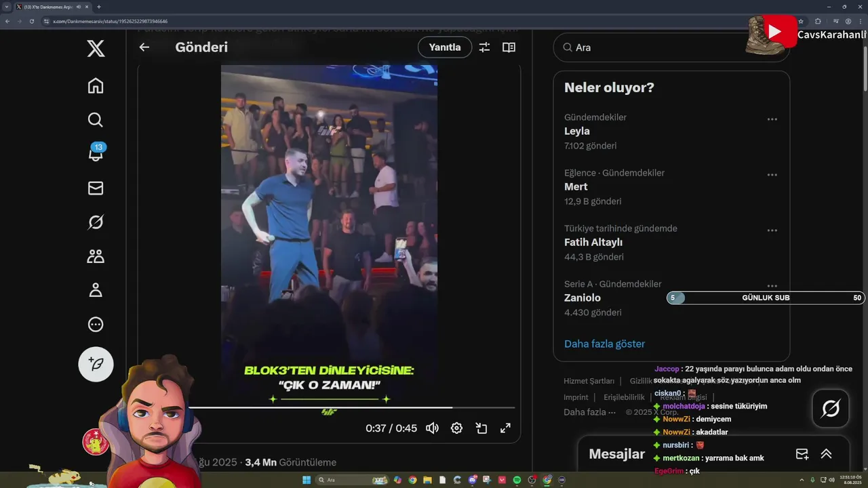Bookmark this page star icon
868x488 pixels.
(801, 21)
